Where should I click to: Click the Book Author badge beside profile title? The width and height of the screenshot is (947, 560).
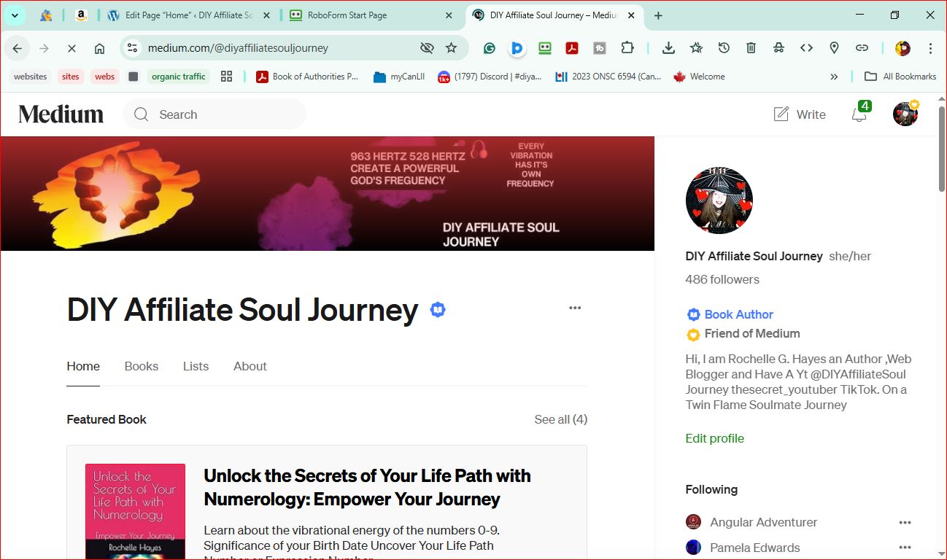tap(438, 309)
